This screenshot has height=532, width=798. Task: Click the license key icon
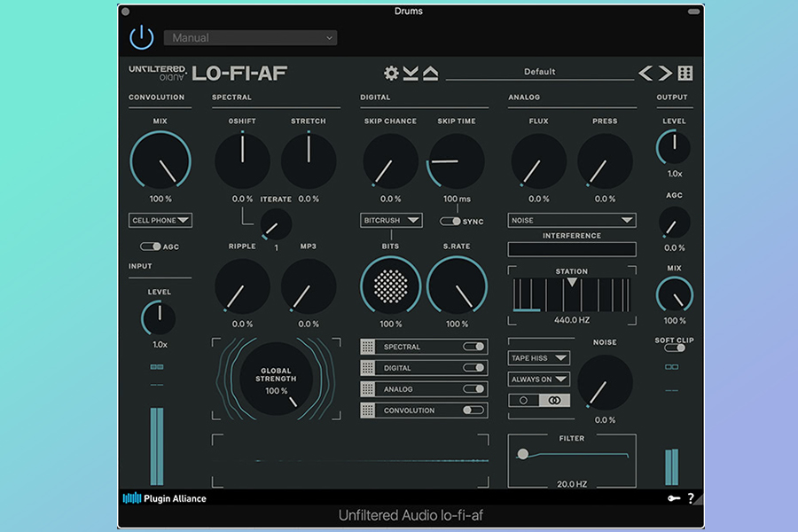(x=674, y=498)
